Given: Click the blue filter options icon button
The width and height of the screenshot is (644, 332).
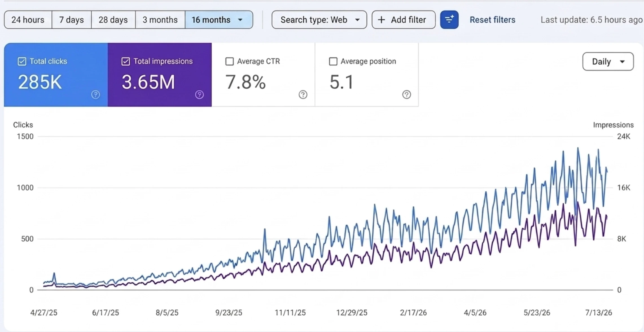Looking at the screenshot, I should (449, 20).
